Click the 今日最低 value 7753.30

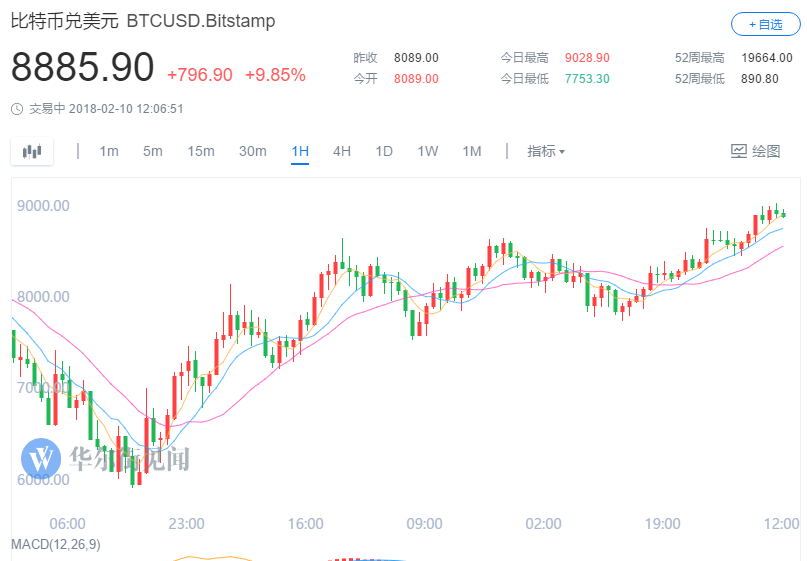(x=587, y=79)
